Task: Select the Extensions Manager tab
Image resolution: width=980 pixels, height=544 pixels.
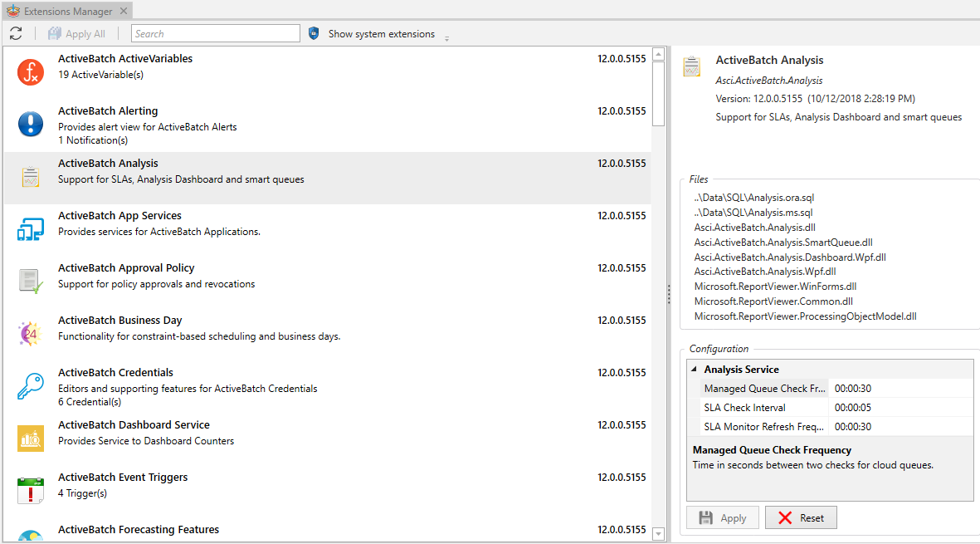Action: (67, 12)
